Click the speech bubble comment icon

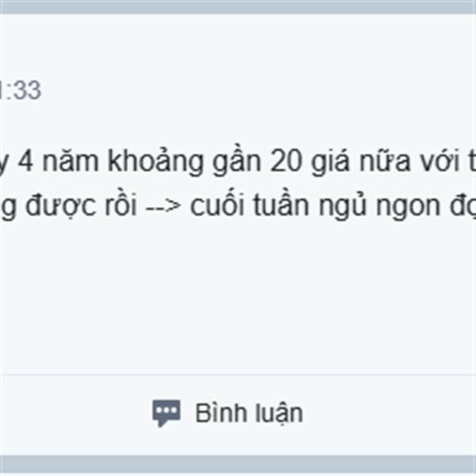tap(166, 413)
